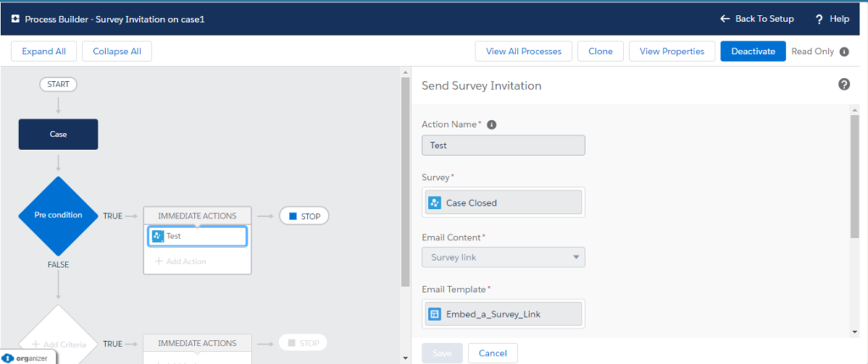
Task: Expand all process nodes
Action: (44, 52)
